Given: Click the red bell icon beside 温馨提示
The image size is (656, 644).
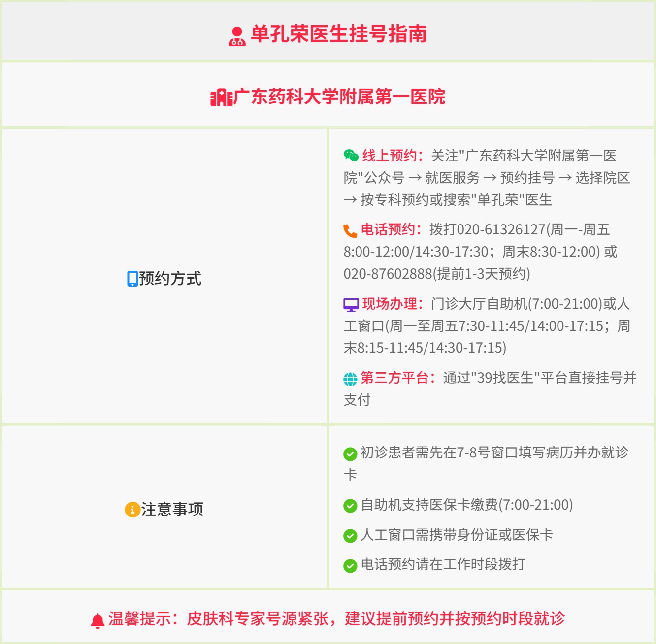Looking at the screenshot, I should [x=98, y=620].
